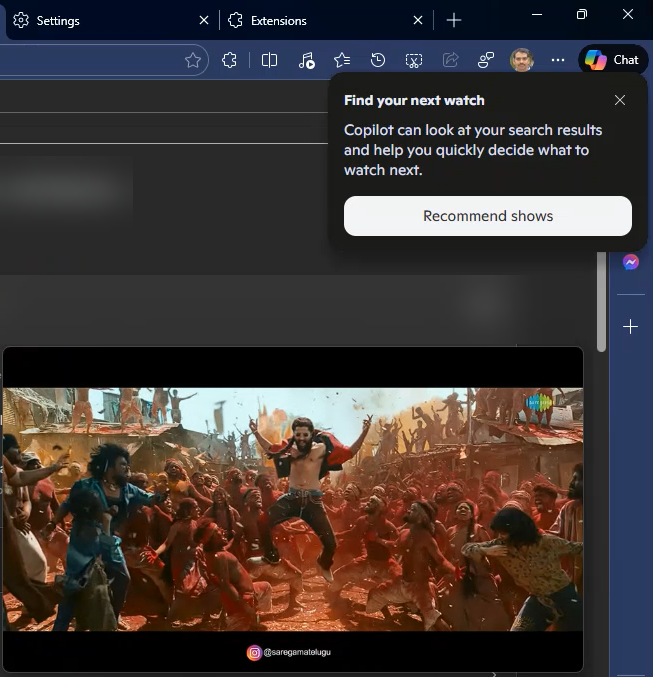Viewport: 653px width, 677px height.
Task: Dismiss the Find your next watch popup
Action: click(620, 100)
